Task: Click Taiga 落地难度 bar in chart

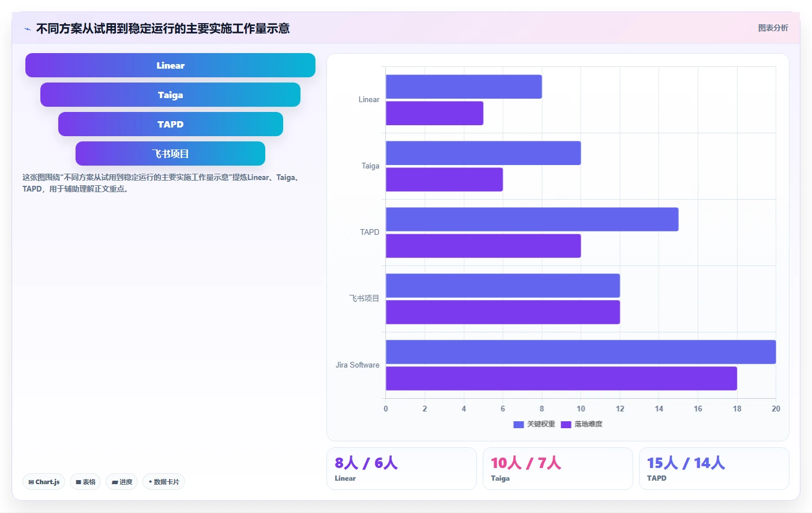Action: 444,179
